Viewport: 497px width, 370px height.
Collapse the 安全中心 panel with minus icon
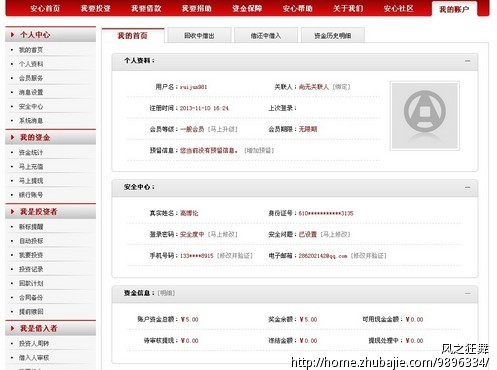[x=468, y=187]
